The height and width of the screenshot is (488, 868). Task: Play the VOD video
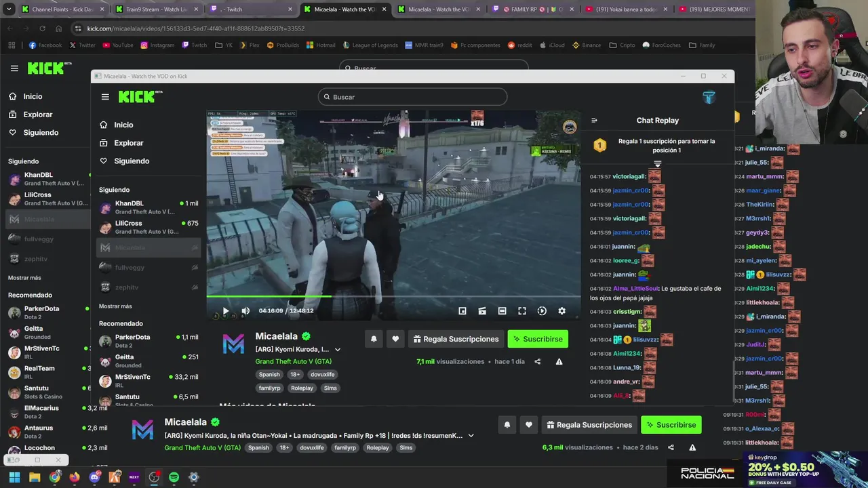pos(226,311)
